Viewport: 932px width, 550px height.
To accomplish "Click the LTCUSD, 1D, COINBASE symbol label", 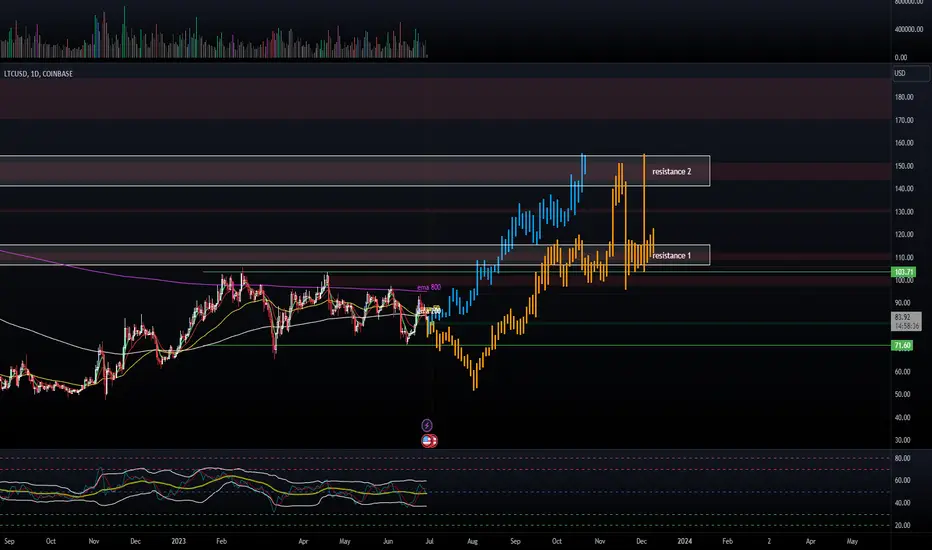I will pyautogui.click(x=38, y=74).
